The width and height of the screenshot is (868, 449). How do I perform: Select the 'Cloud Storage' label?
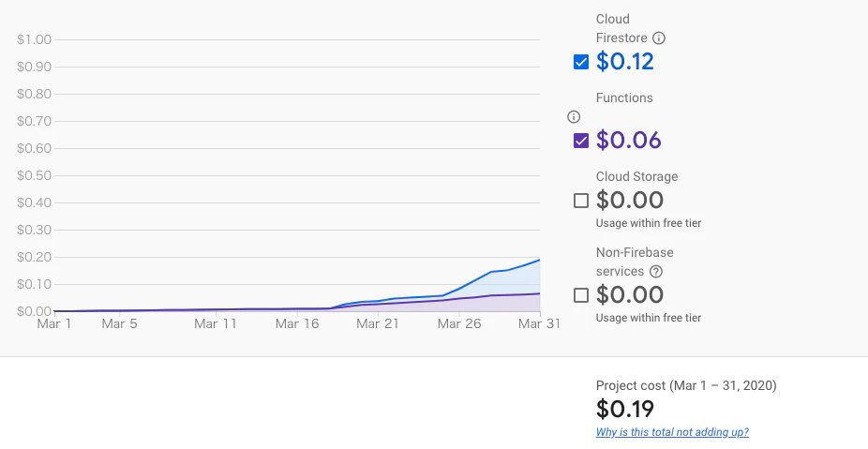tap(636, 176)
